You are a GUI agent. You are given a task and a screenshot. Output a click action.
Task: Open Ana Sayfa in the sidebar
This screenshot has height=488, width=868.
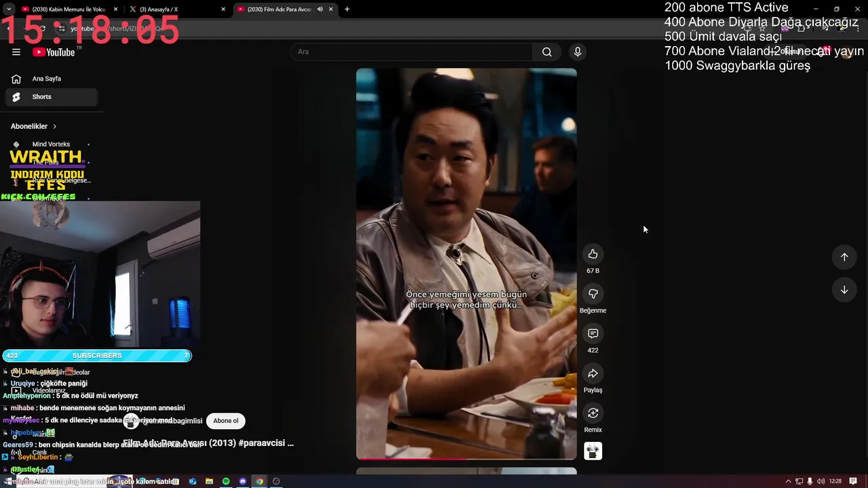(x=52, y=79)
